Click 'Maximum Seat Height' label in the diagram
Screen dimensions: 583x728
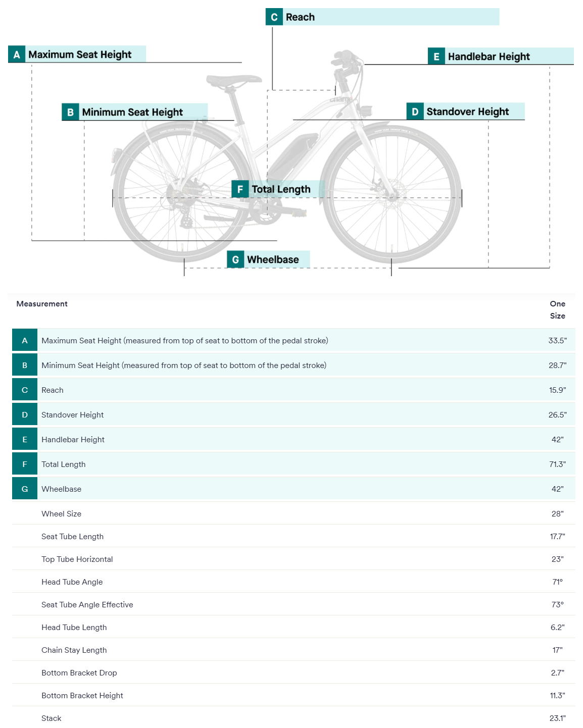[80, 55]
